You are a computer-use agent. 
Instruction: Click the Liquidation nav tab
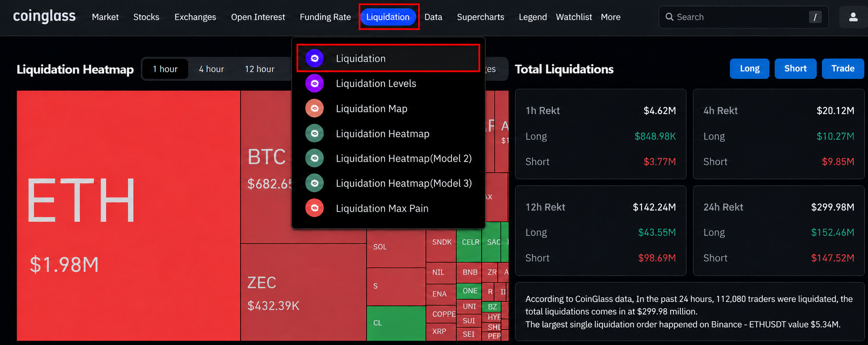click(x=388, y=17)
